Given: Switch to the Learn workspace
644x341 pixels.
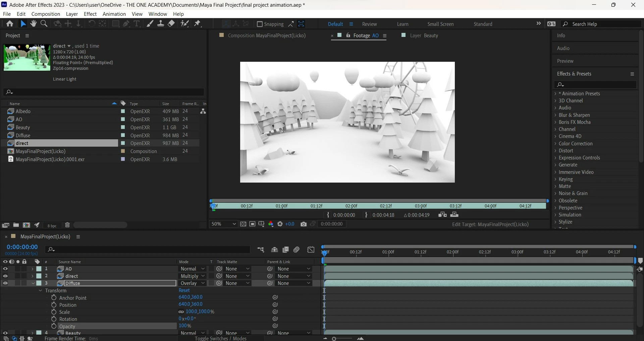Looking at the screenshot, I should click(x=402, y=24).
